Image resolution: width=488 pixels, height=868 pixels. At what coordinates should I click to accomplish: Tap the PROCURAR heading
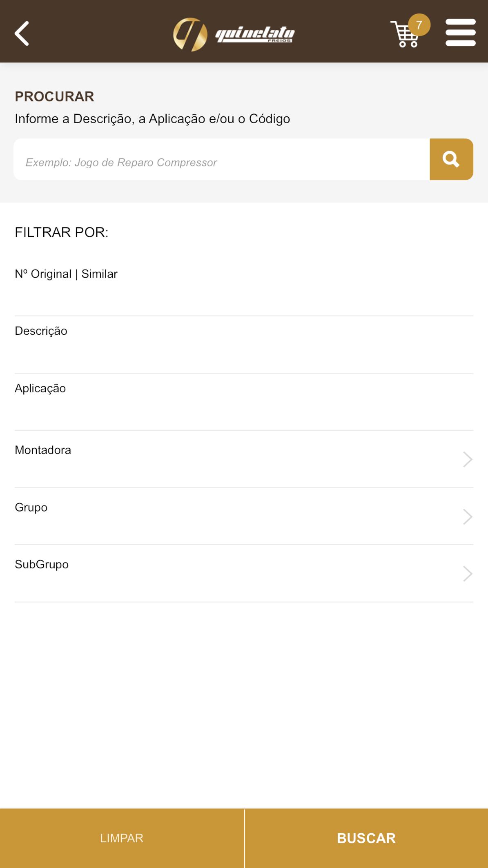click(x=54, y=97)
